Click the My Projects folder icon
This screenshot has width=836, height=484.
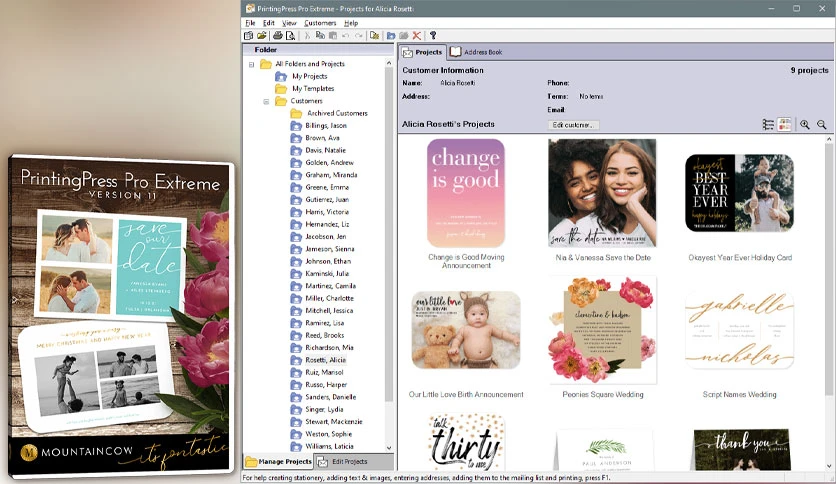click(x=281, y=76)
